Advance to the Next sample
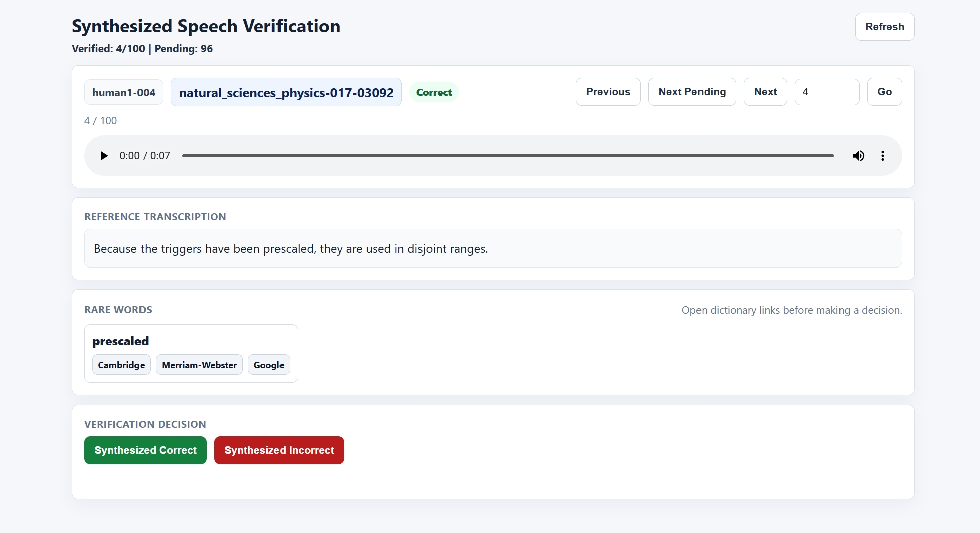 point(765,92)
